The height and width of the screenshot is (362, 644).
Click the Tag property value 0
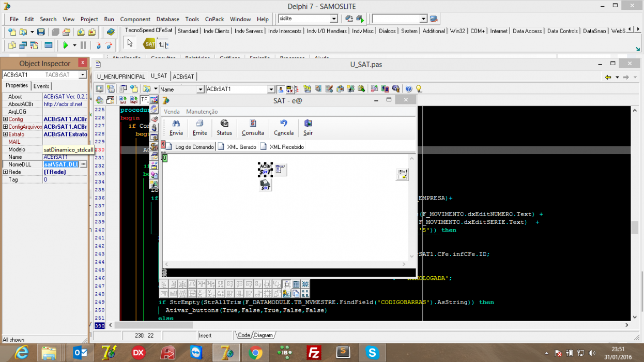65,179
